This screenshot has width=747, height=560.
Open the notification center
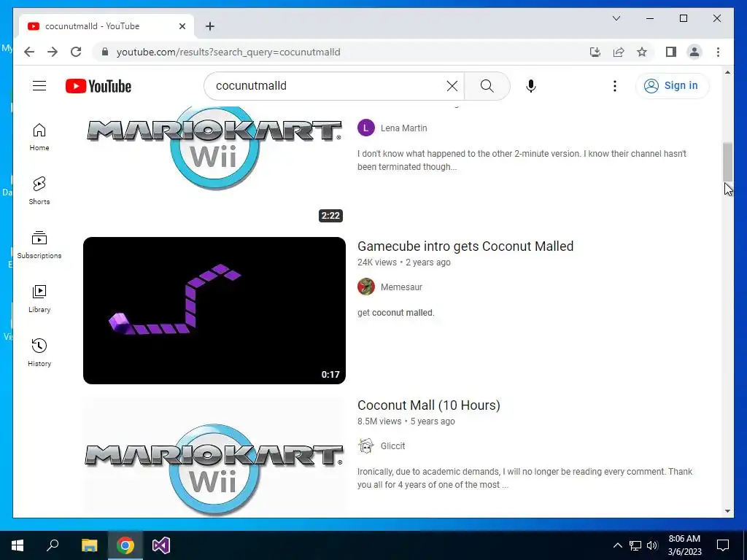click(x=723, y=545)
